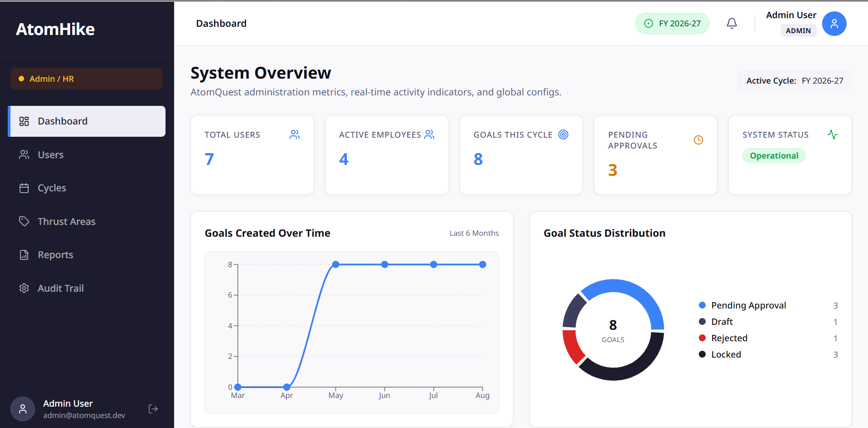Click the clock icon in FY 2026-27 badge
This screenshot has width=868, height=428.
point(649,24)
